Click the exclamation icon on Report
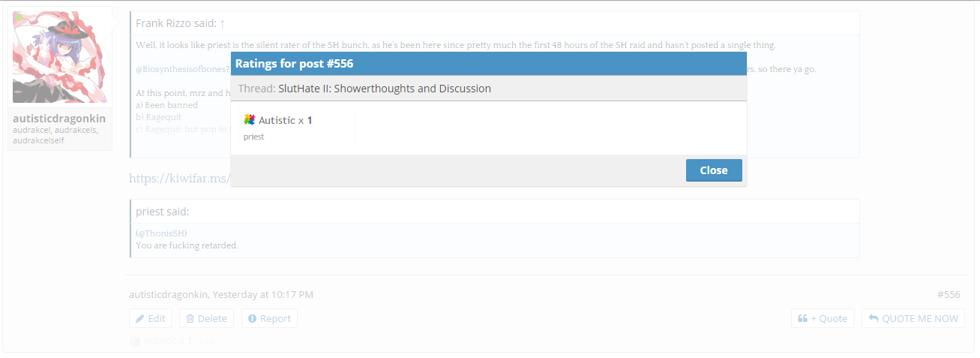The width and height of the screenshot is (980, 358). click(x=252, y=318)
